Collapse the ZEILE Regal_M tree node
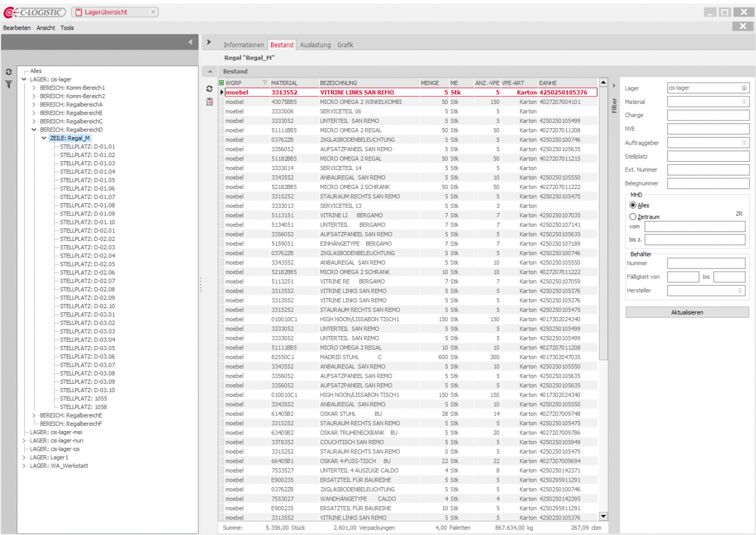 [44, 138]
